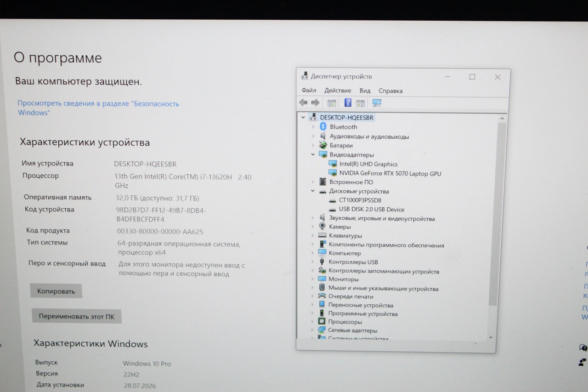Select the CT1000P3PSSD8 disk entry
Image resolution: width=588 pixels, height=392 pixels.
coord(360,200)
